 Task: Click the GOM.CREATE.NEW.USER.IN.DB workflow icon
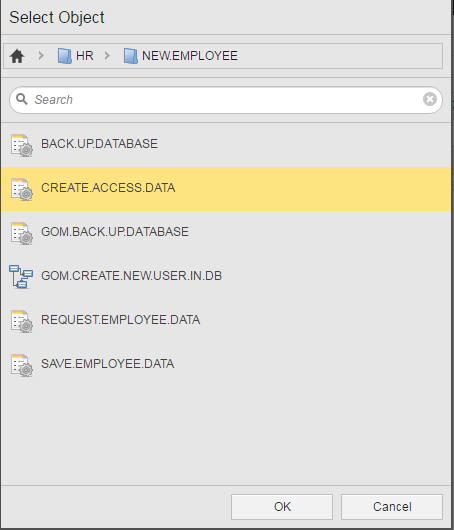[x=21, y=276]
